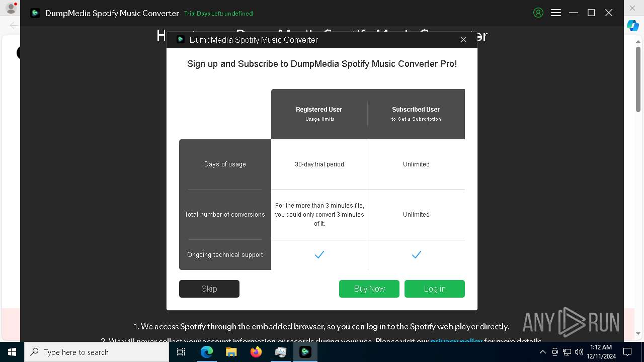
Task: Open the notification center icon
Action: [x=627, y=352]
